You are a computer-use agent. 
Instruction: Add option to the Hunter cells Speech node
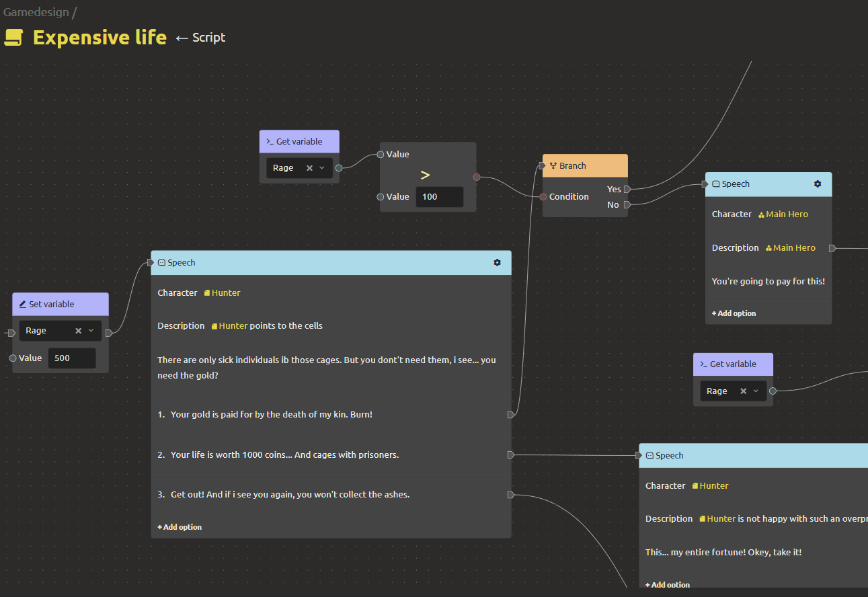[x=180, y=527]
